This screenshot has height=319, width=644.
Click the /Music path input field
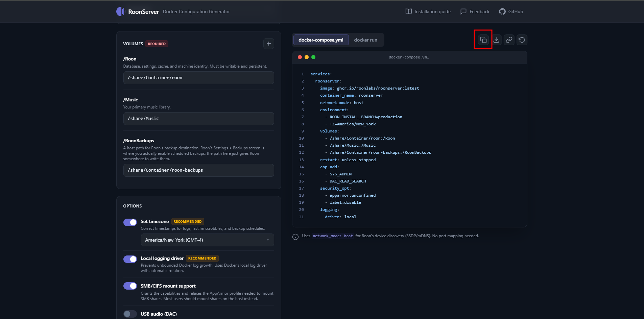tap(198, 119)
